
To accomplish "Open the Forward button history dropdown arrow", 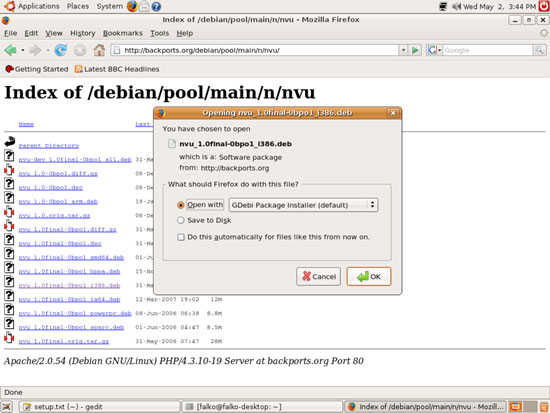I will click(48, 50).
